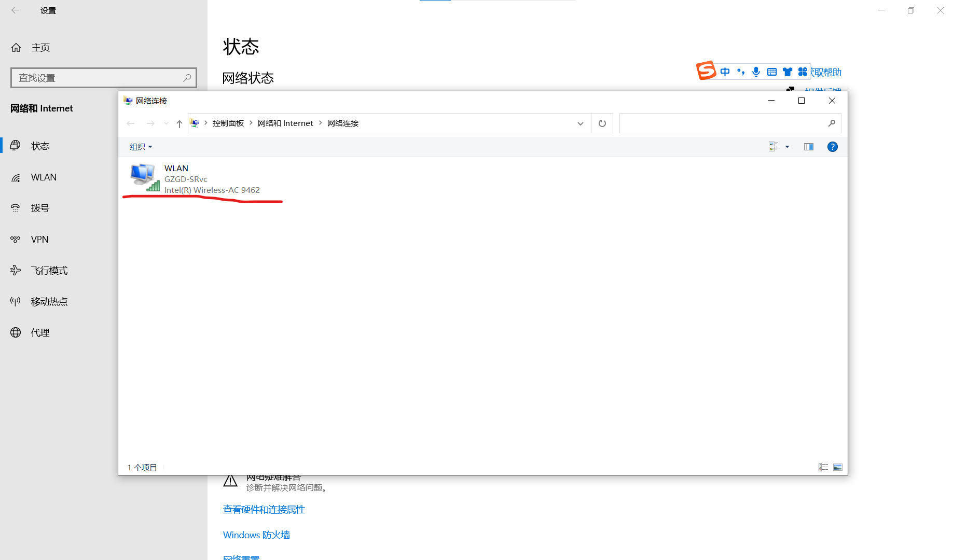Open 飞行模式 from the sidebar
Viewport: 953px width, 560px height.
49,270
